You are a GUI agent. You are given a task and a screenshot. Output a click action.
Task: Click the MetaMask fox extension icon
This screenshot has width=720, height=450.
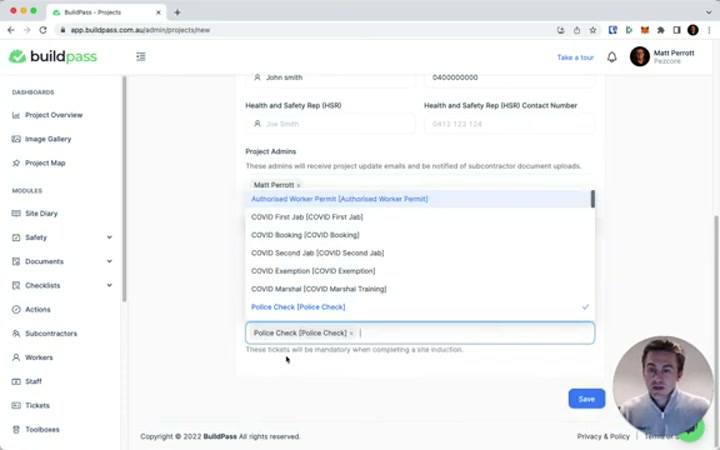[645, 30]
